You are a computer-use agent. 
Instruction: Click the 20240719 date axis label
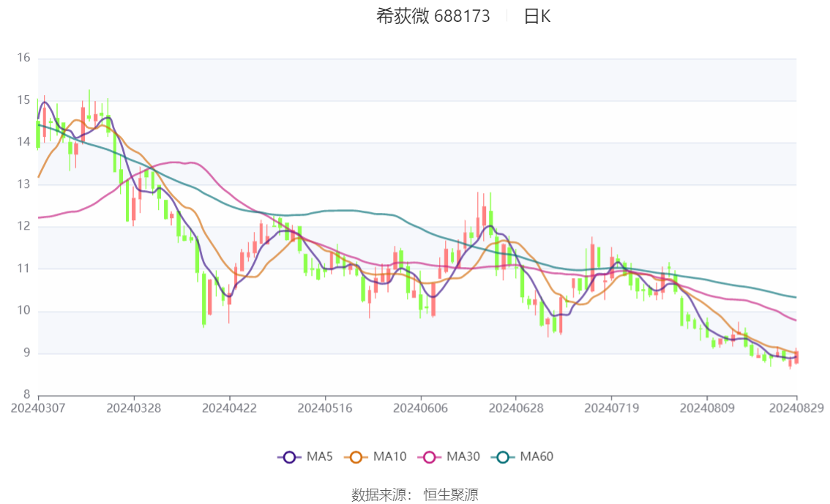[x=611, y=408]
